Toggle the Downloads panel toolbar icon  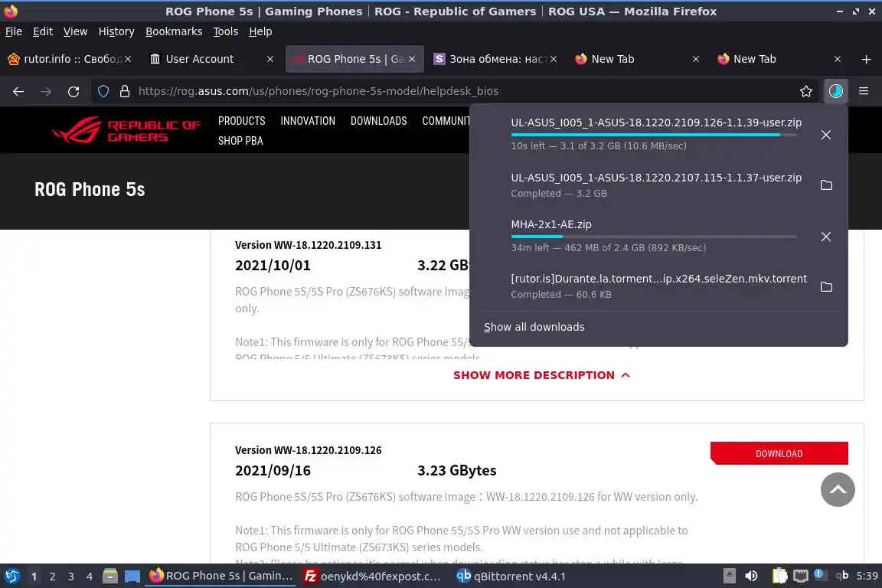[836, 91]
